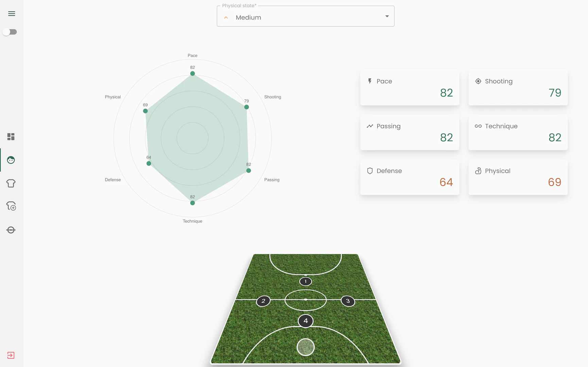Click the Shooting stat card
Screen dimensions: 588x367
click(x=518, y=88)
